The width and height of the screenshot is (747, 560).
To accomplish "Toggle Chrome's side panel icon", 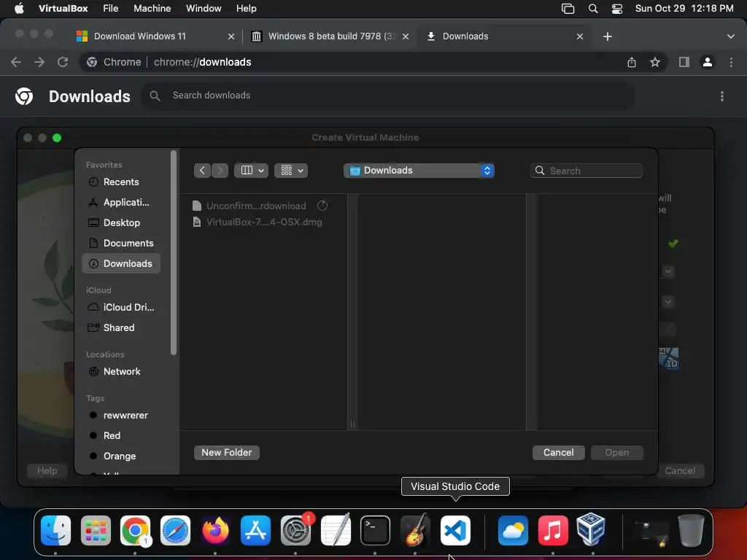I will [684, 62].
